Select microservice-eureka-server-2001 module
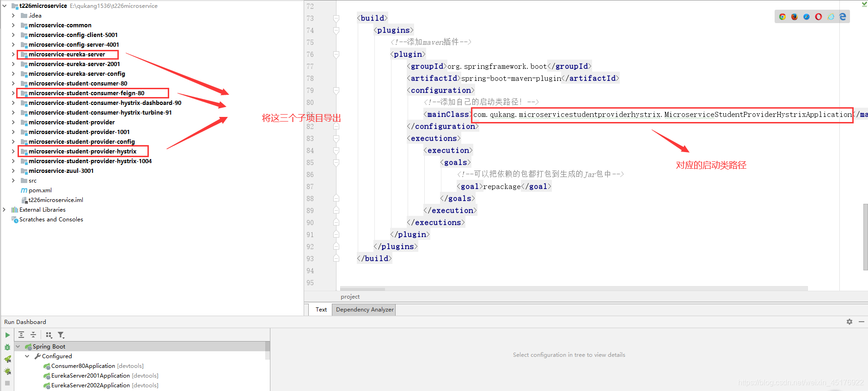 pyautogui.click(x=74, y=64)
